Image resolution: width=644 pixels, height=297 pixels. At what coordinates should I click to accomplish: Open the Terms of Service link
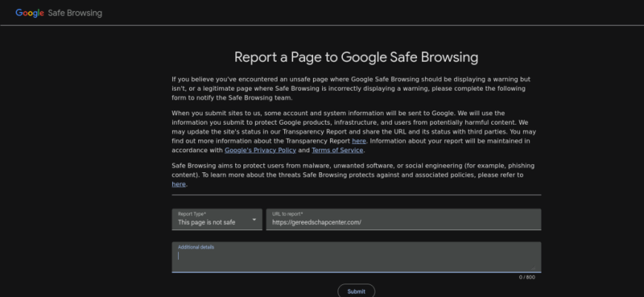pyautogui.click(x=338, y=150)
